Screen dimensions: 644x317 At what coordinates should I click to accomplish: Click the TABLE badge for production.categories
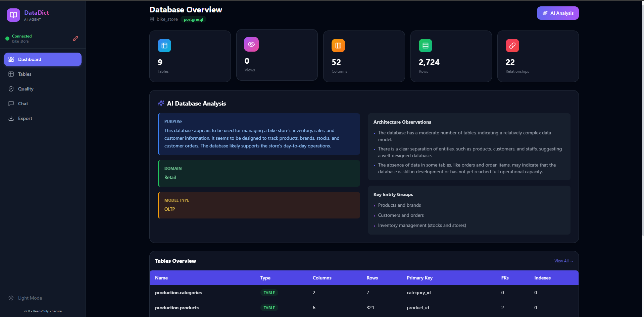(269, 293)
